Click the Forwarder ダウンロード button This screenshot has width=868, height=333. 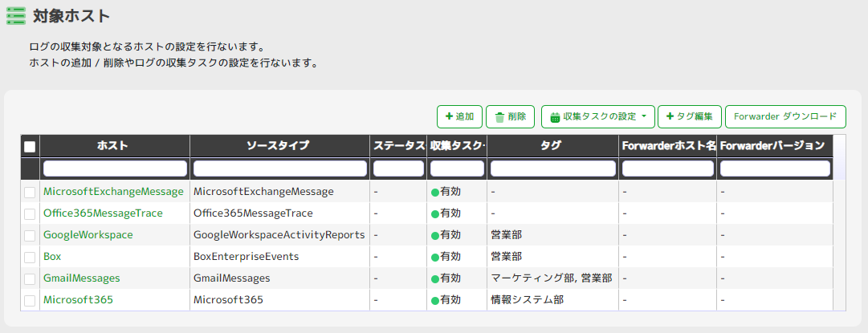point(785,116)
